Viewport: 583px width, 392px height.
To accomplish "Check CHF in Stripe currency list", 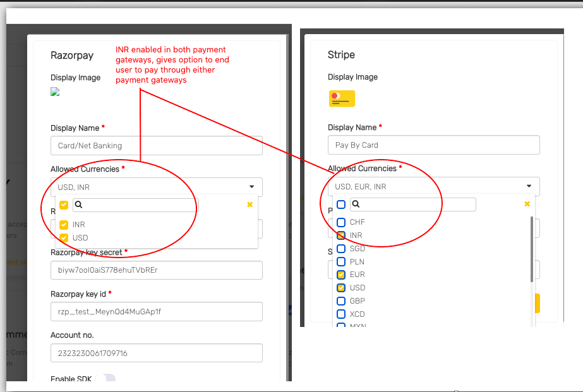I will coord(341,222).
